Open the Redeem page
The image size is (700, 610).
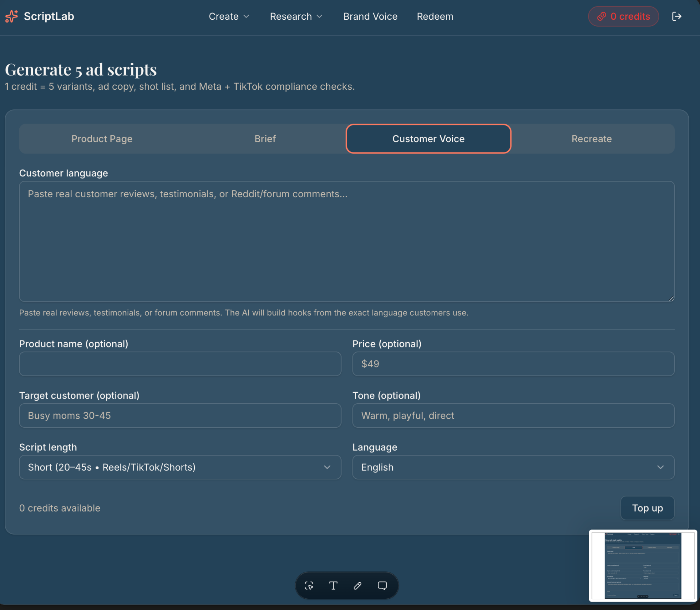point(435,16)
